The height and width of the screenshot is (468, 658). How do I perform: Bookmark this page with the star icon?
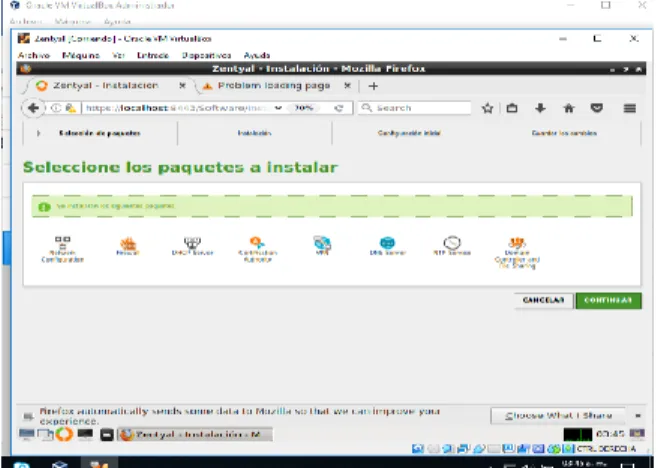tap(487, 108)
